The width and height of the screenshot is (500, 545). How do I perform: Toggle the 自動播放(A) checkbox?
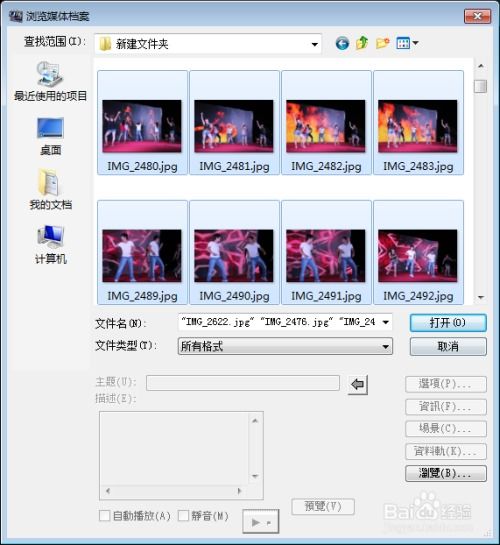coord(105,515)
